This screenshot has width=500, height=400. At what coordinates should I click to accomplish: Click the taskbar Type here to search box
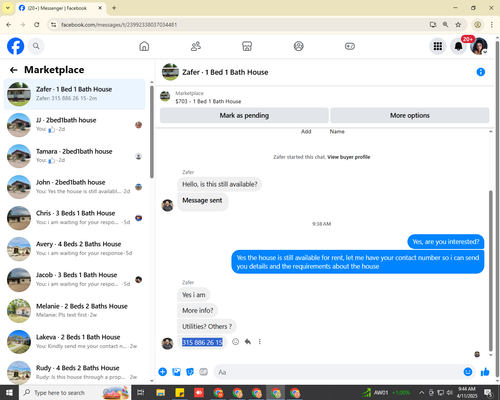coord(75,393)
